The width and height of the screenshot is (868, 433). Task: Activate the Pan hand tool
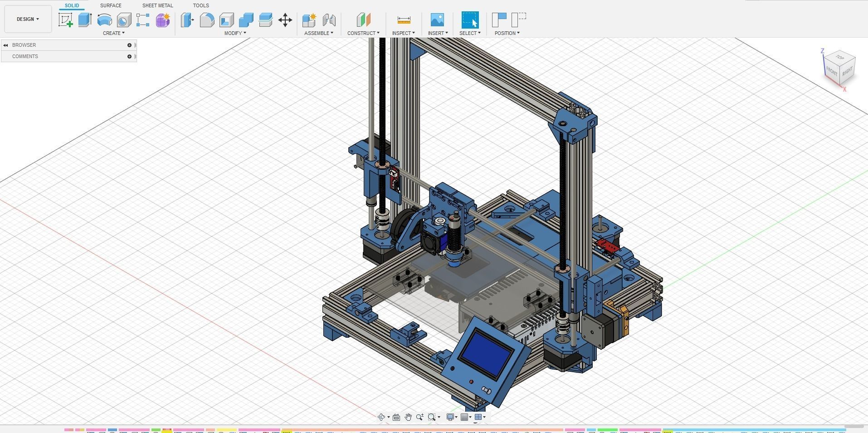point(408,417)
